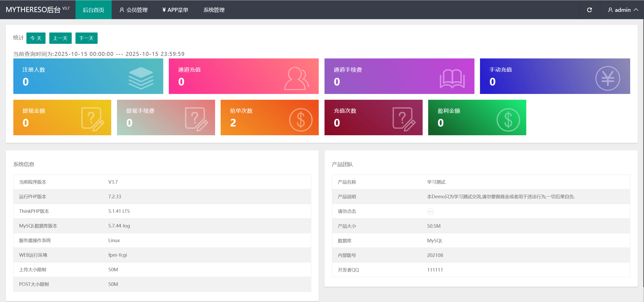Click the MYTHERESO后台 logo title

[33, 10]
